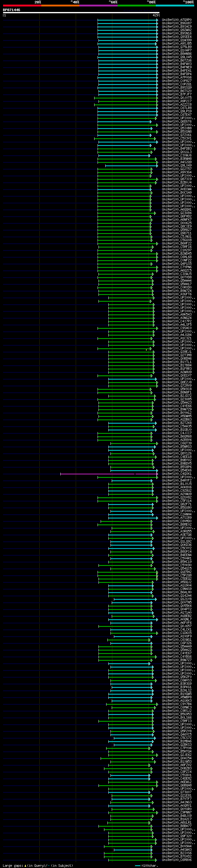This screenshot has height=868, width=197.
Task: Select hit label UniRef100_A9SJB5
Action: click(176, 43)
